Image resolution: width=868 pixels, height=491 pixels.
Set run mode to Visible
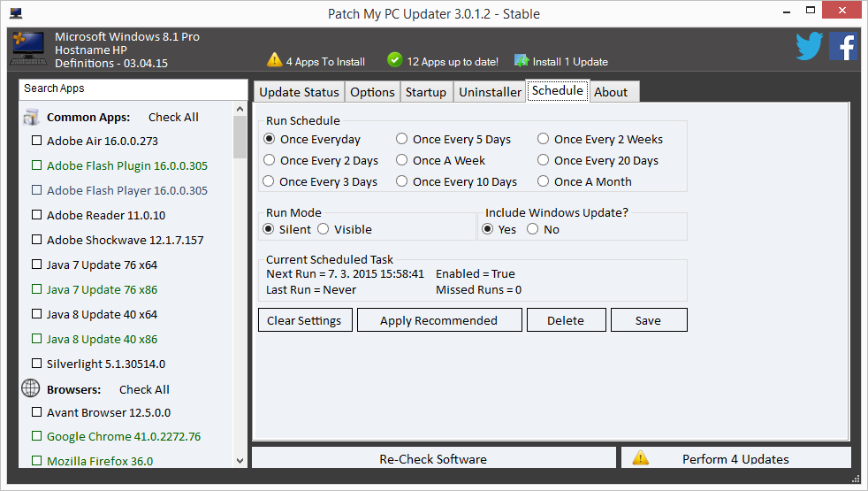324,229
